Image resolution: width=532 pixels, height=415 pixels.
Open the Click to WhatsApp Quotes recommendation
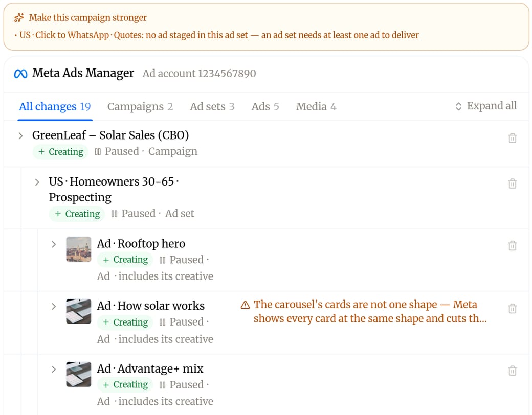(217, 35)
